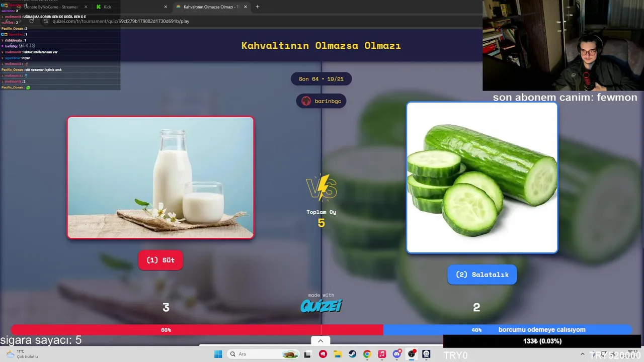Open the site information icon in address bar
The image size is (644, 362).
(46, 21)
